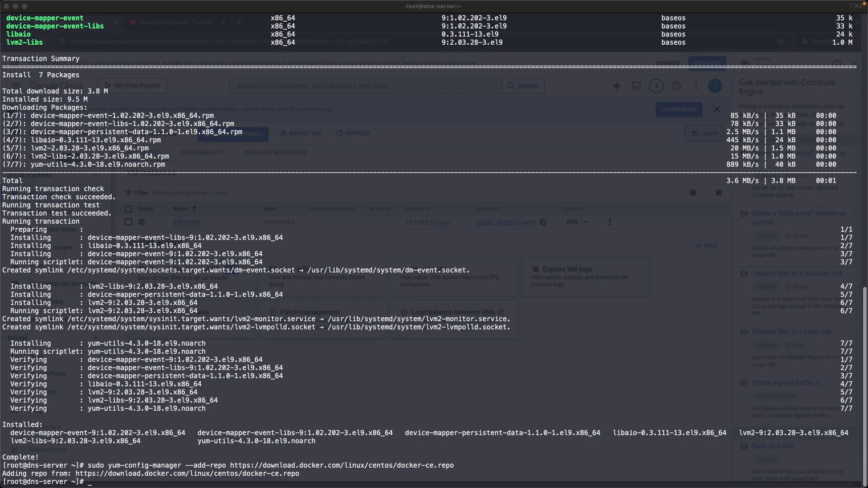Click Activate on the free trial banner
Screen dimensions: 868x488
pyautogui.click(x=707, y=63)
